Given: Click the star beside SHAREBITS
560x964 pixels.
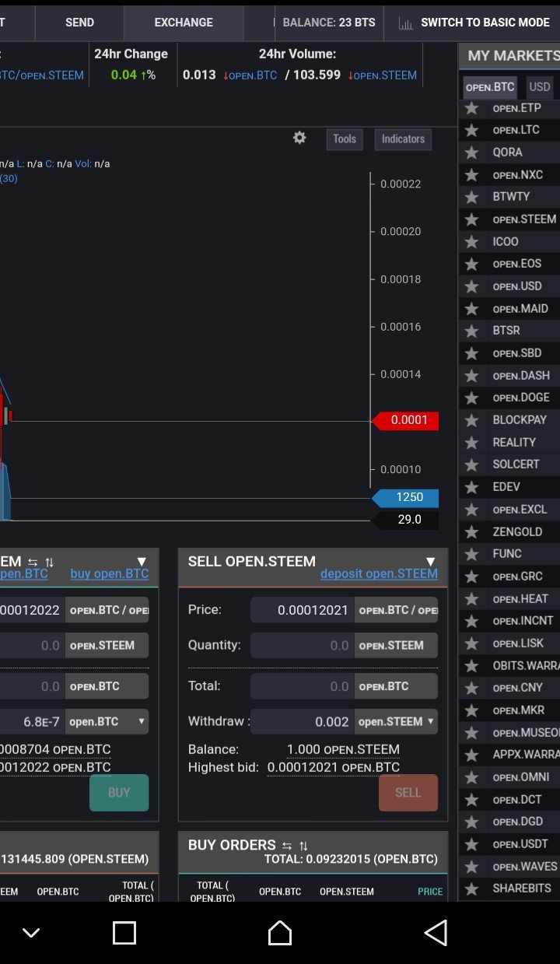Looking at the screenshot, I should (x=471, y=889).
